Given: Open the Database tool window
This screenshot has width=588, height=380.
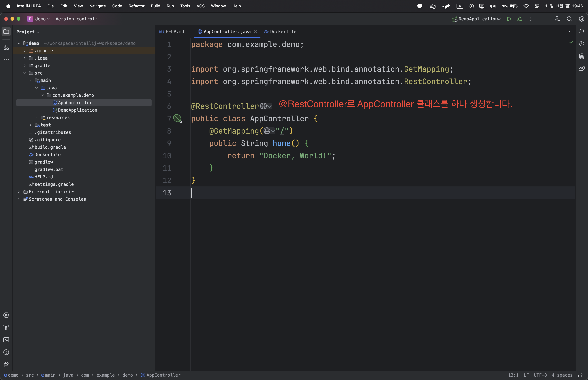Looking at the screenshot, I should (582, 56).
